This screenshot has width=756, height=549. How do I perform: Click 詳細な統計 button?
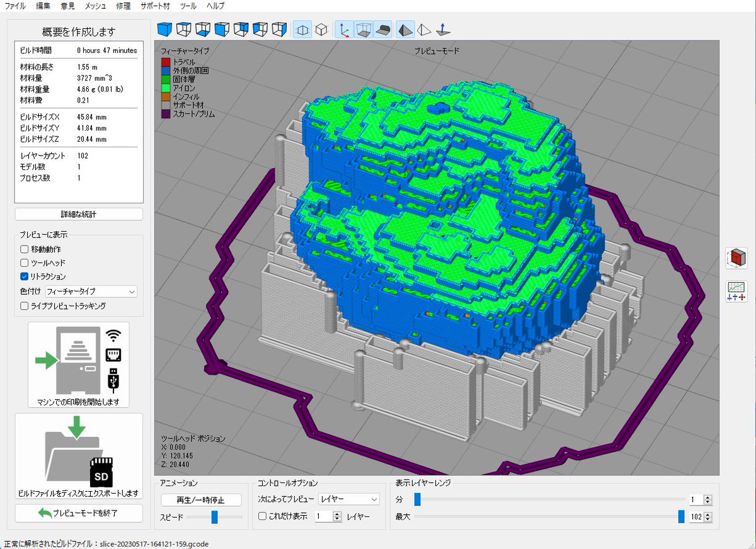[79, 214]
